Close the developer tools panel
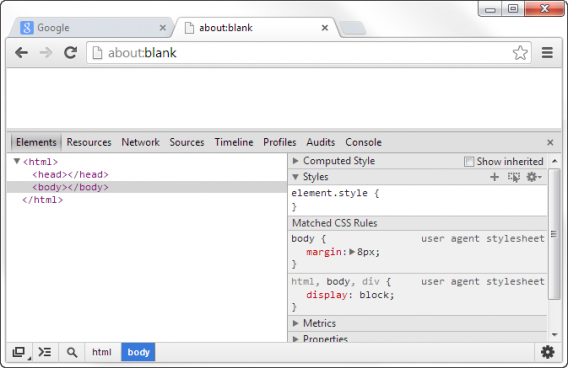This screenshot has height=368, width=568. pyautogui.click(x=550, y=142)
